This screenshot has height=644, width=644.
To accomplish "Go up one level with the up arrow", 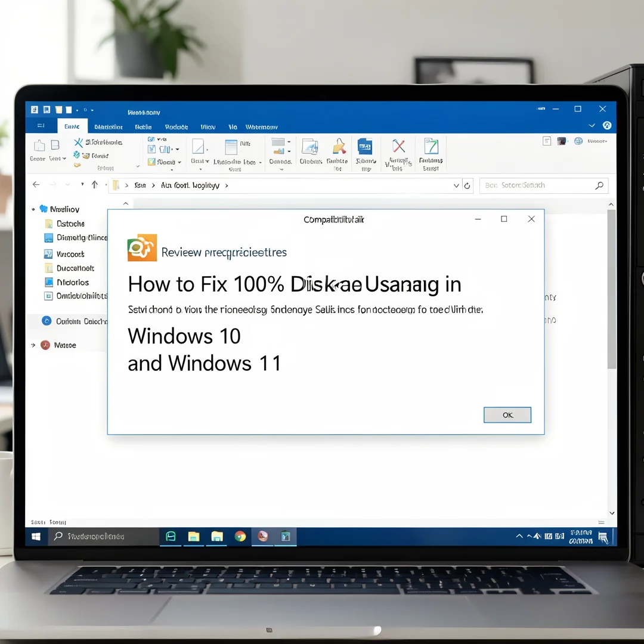I will pos(95,184).
